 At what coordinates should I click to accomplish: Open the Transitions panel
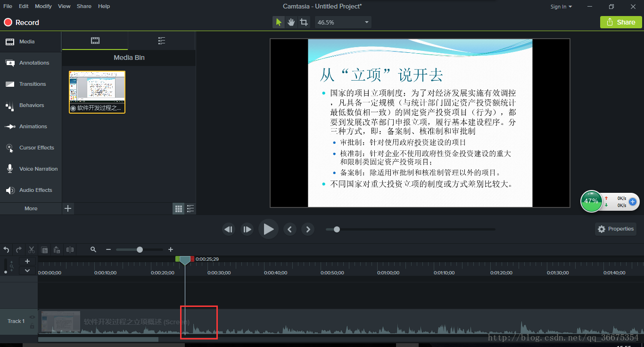pyautogui.click(x=31, y=84)
